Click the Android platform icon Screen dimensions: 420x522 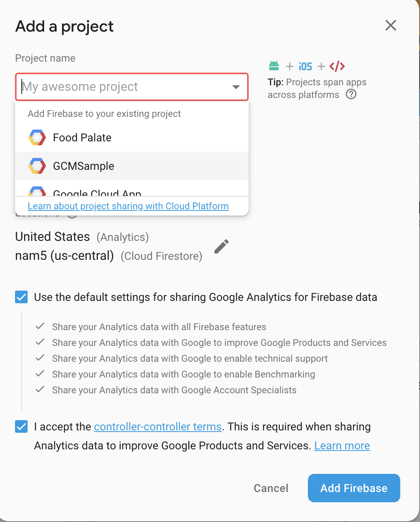click(x=274, y=66)
